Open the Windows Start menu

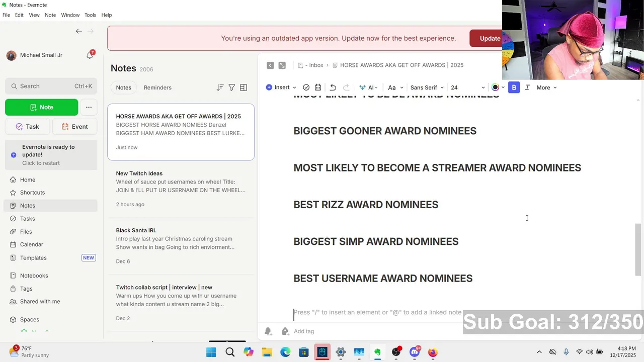point(211,352)
